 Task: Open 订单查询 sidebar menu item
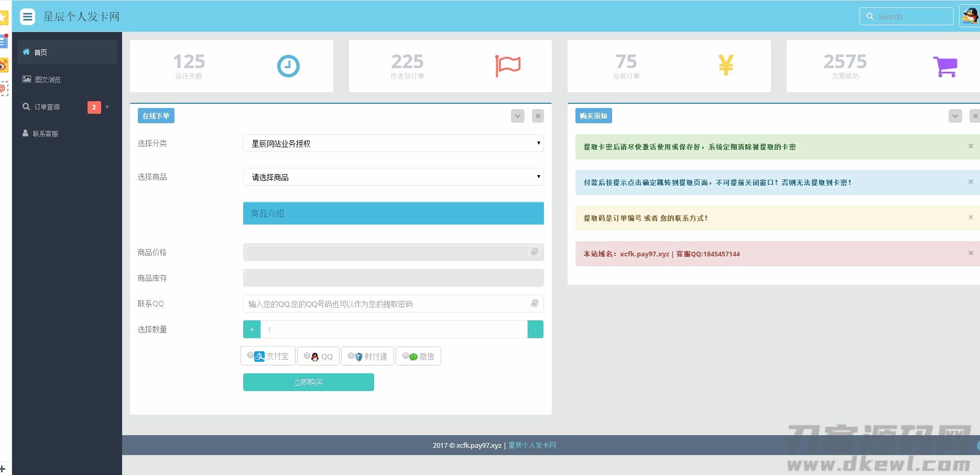pyautogui.click(x=47, y=107)
